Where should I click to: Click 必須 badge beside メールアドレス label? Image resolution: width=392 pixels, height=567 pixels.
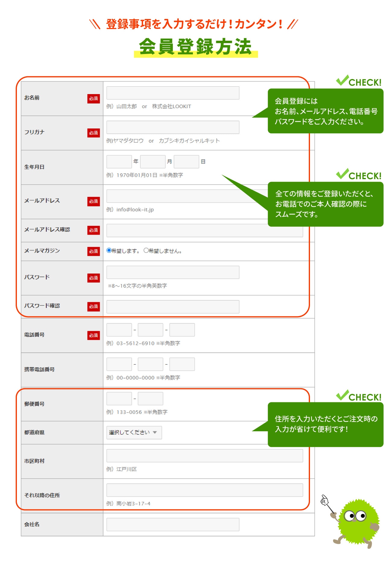(x=93, y=201)
